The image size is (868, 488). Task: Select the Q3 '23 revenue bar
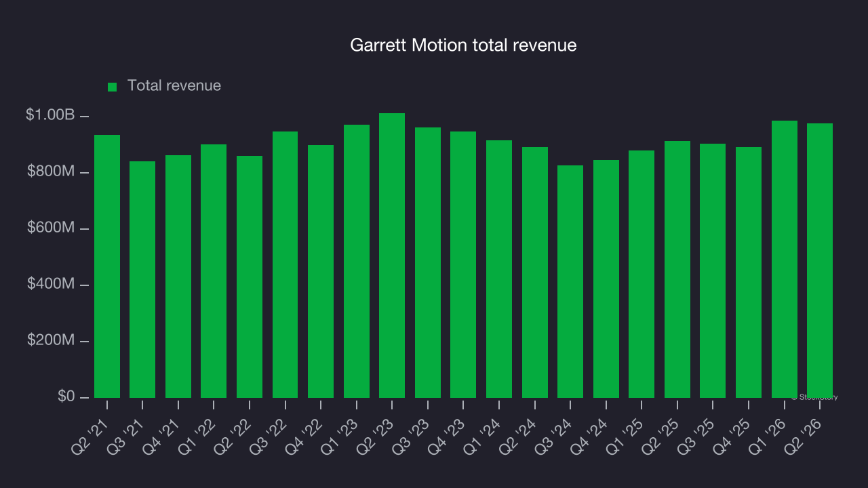[428, 262]
